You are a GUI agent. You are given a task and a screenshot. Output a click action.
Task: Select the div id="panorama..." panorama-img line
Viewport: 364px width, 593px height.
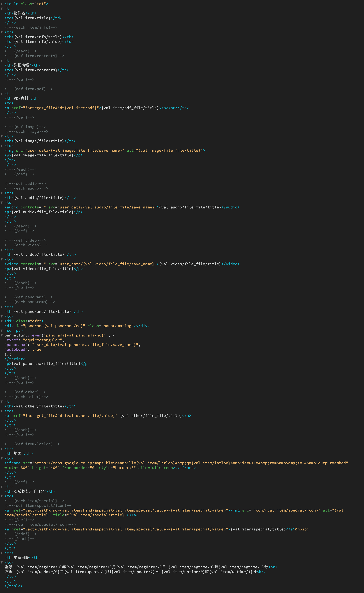tap(77, 326)
